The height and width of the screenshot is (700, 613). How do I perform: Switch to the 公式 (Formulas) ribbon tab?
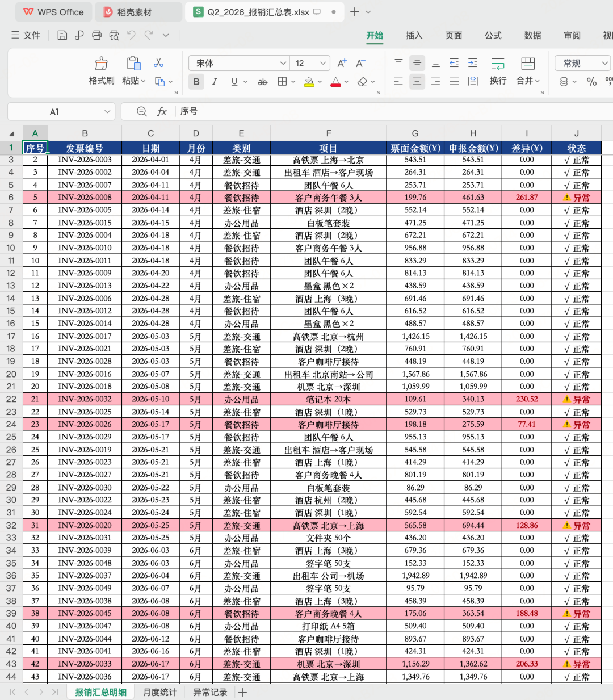493,35
